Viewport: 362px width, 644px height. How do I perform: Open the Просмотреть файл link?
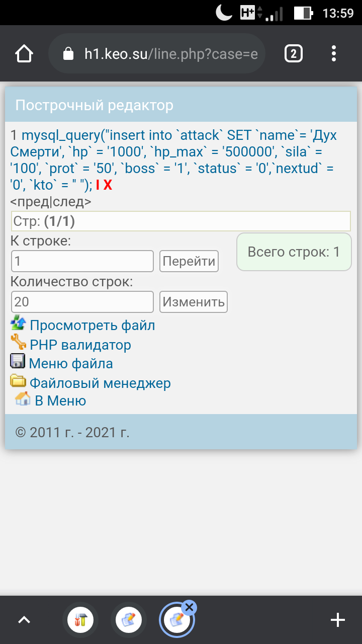[92, 326]
